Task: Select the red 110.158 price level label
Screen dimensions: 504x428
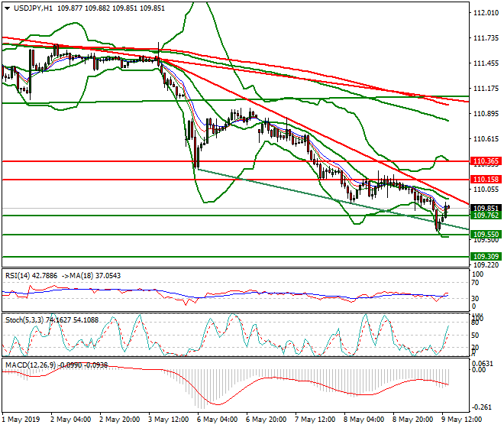Action: pyautogui.click(x=486, y=180)
